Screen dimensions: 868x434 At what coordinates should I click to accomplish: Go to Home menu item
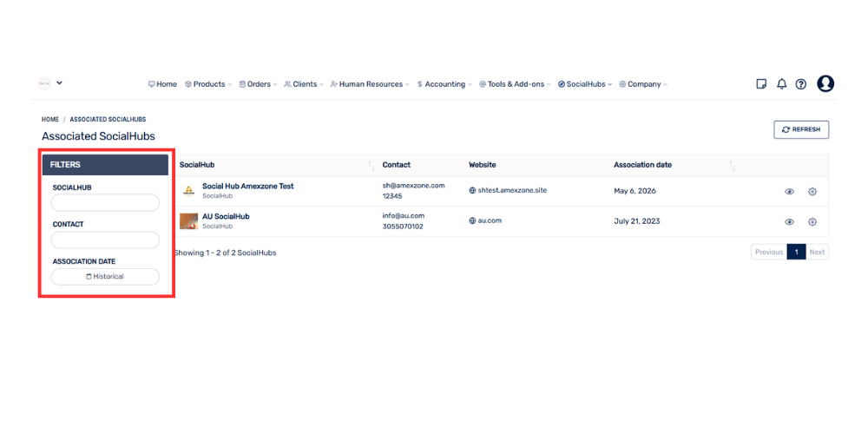pyautogui.click(x=162, y=84)
